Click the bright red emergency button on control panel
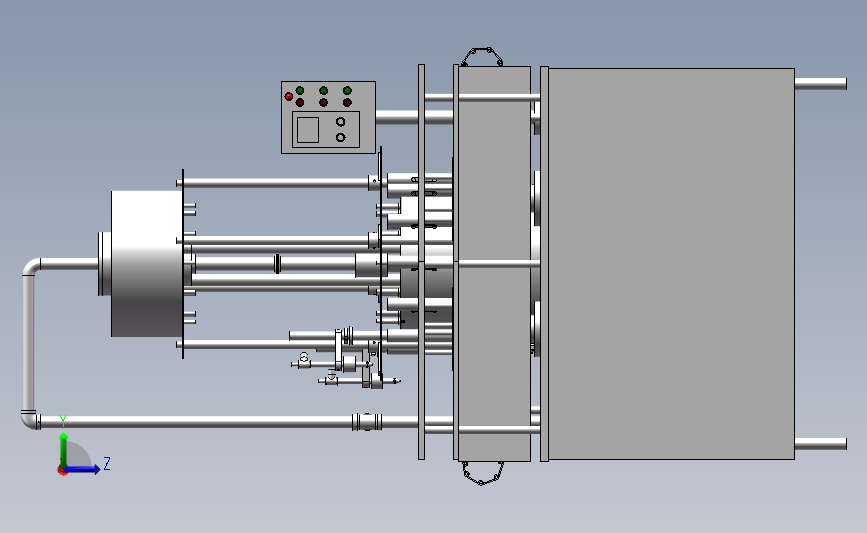This screenshot has width=867, height=533. [x=289, y=97]
